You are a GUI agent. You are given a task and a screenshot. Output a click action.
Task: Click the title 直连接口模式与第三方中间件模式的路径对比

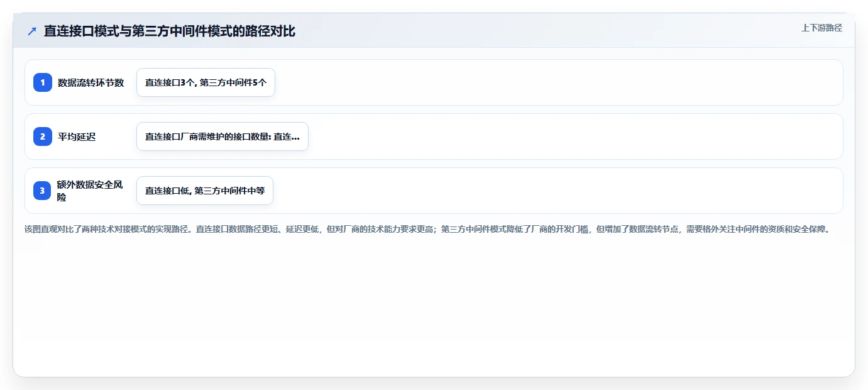pos(170,31)
